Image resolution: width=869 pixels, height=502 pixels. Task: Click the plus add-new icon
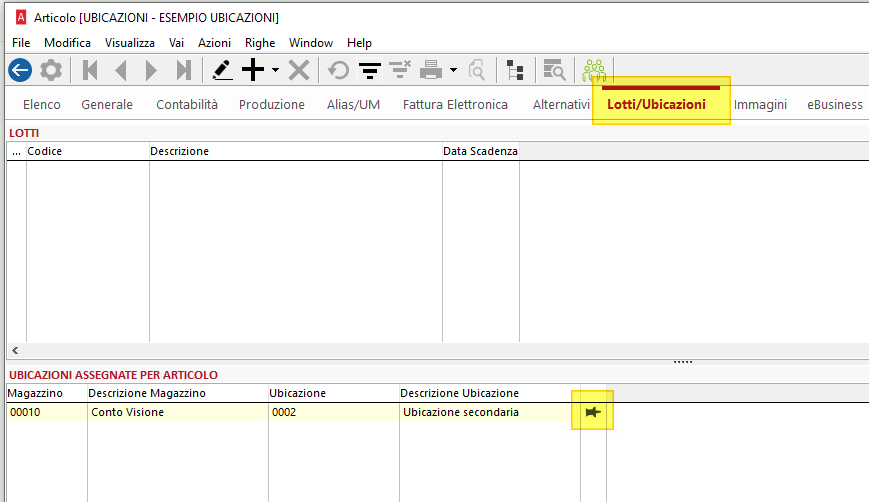coord(253,70)
